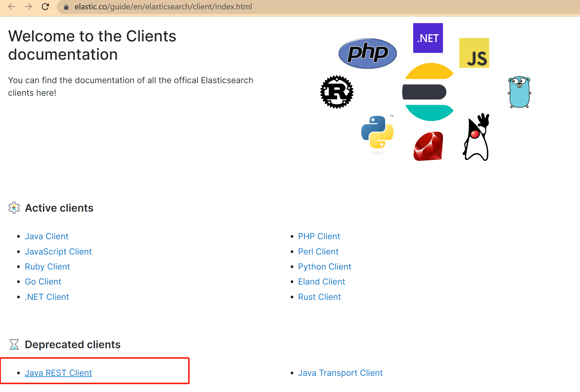This screenshot has height=392, width=580.
Task: Open the Python Client link
Action: 325,267
